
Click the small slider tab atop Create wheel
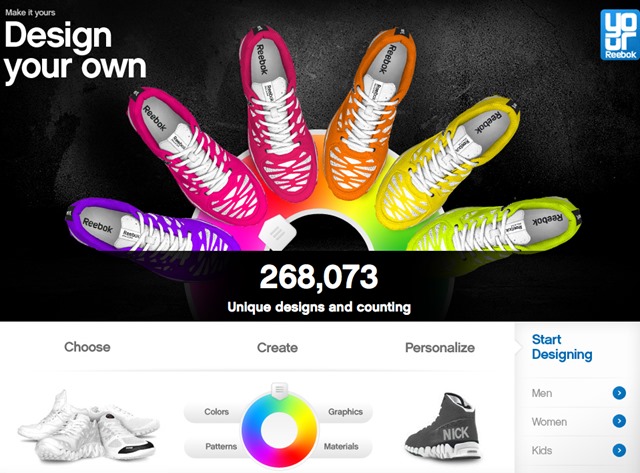pyautogui.click(x=280, y=390)
